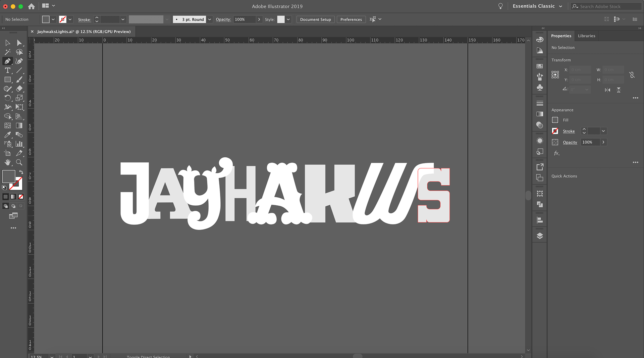Select the Scale tool
644x358 pixels.
pos(19,98)
